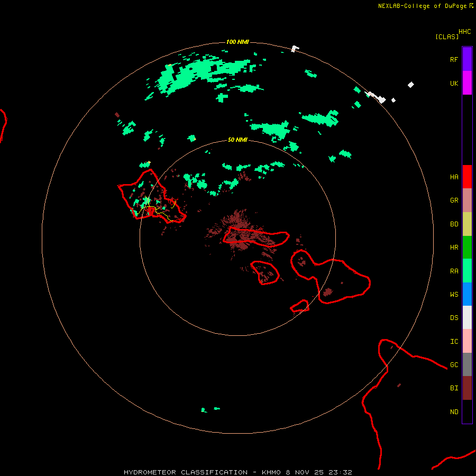
Task: Select the BD yellow legend swatch
Action: point(467,224)
